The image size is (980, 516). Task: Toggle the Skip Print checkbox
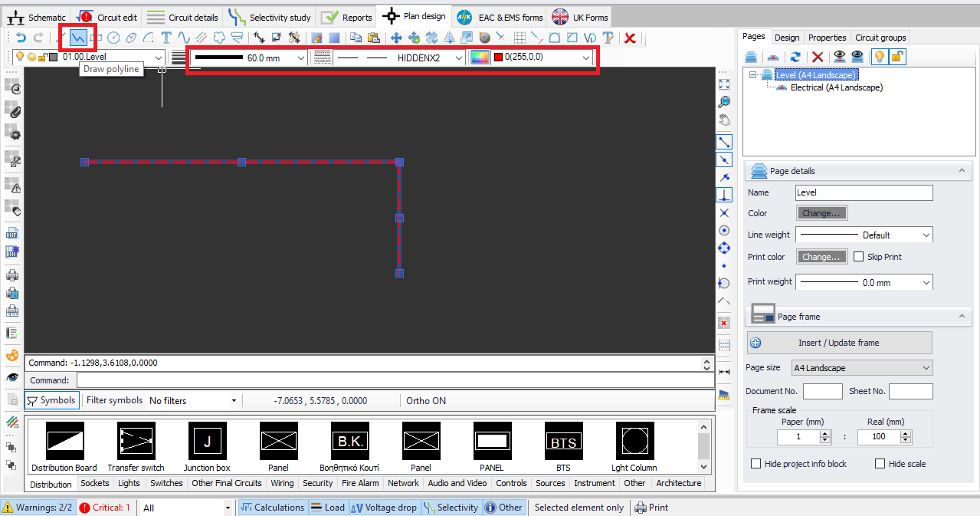pos(858,257)
